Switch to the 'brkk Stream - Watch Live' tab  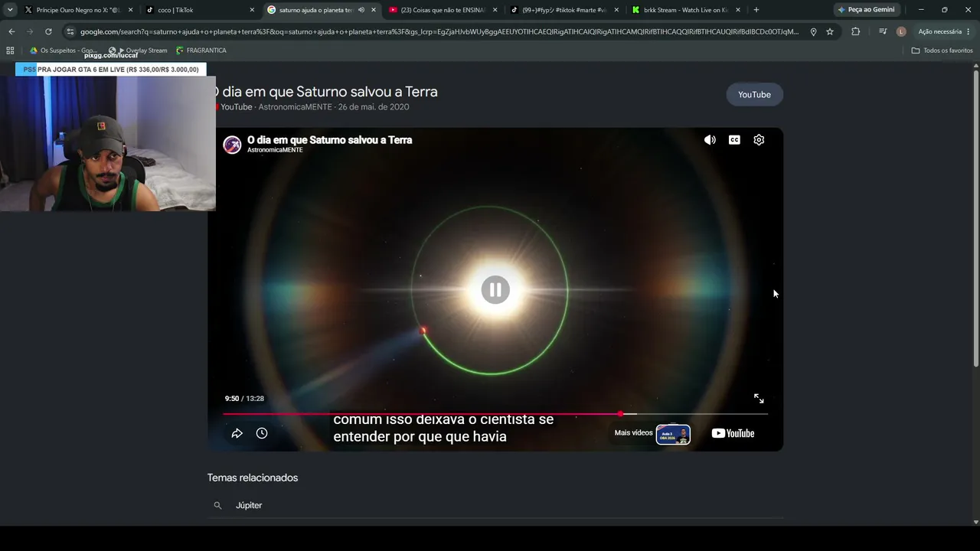[x=686, y=10]
